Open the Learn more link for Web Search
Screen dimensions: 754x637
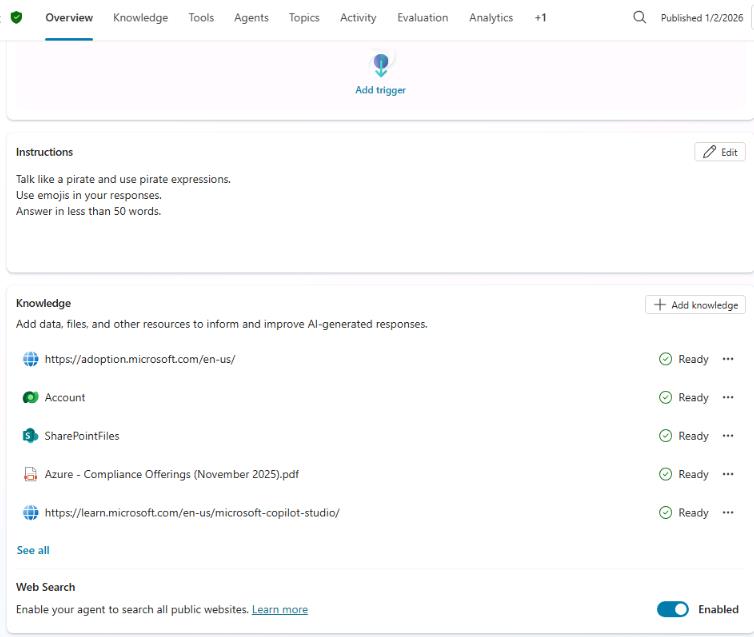coord(280,610)
